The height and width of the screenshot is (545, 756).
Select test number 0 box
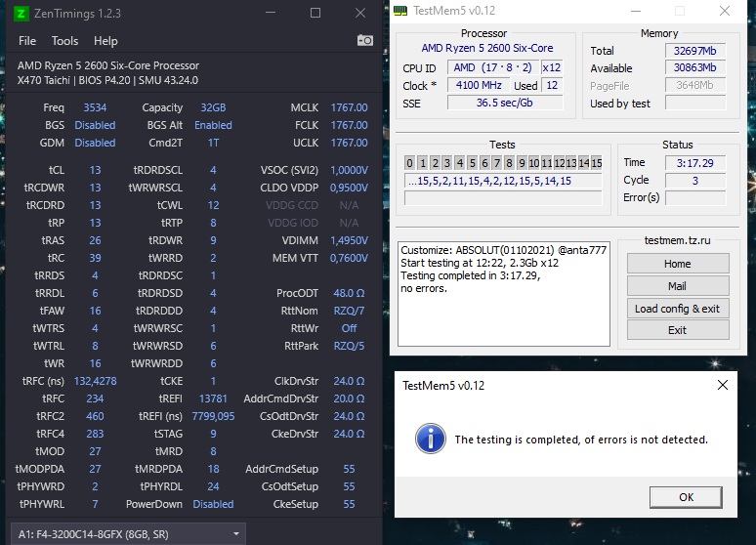(409, 163)
